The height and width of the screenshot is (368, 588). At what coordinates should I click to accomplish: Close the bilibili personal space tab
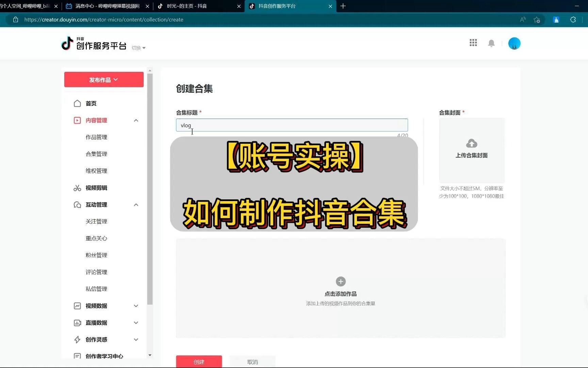(x=56, y=6)
